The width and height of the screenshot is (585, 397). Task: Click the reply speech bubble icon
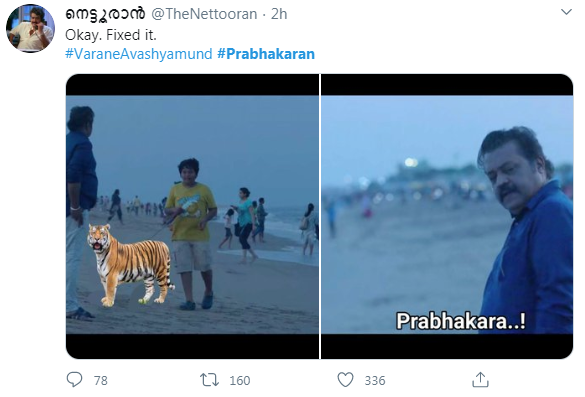(x=74, y=380)
